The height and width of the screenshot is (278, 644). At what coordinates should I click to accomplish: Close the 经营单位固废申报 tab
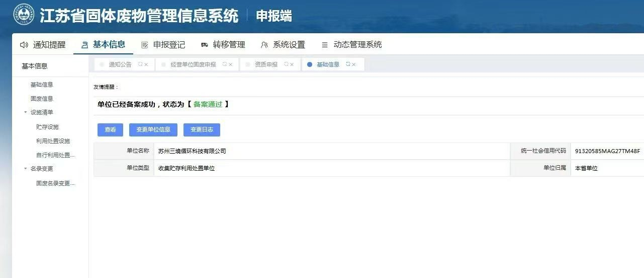click(x=231, y=65)
